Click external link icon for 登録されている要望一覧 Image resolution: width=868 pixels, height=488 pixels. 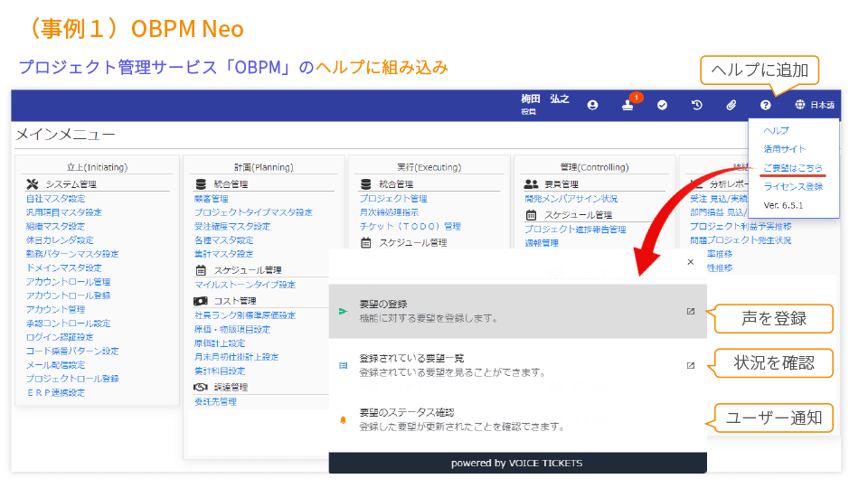pyautogui.click(x=691, y=365)
